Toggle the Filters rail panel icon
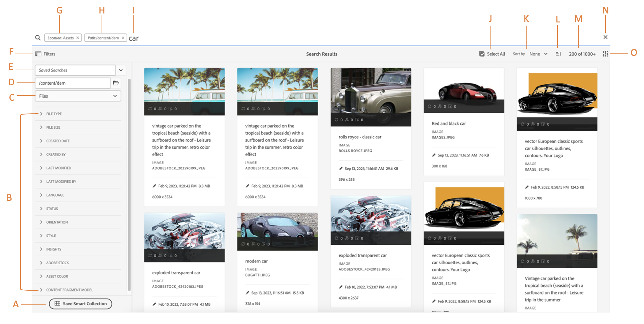644x324 pixels. click(38, 54)
